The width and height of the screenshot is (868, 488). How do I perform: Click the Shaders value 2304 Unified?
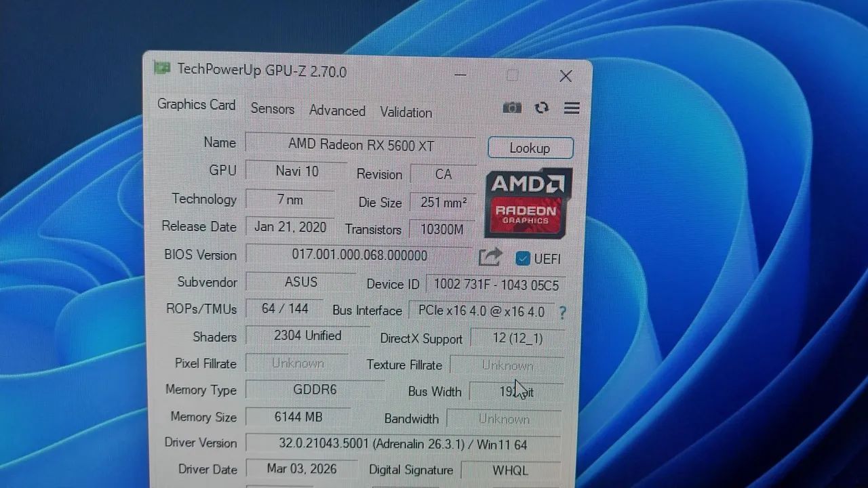307,335
